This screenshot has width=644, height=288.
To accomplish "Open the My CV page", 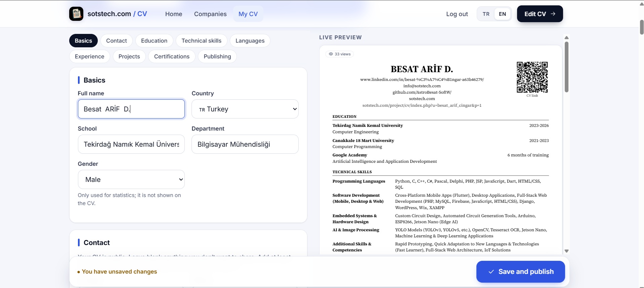I will 248,14.
